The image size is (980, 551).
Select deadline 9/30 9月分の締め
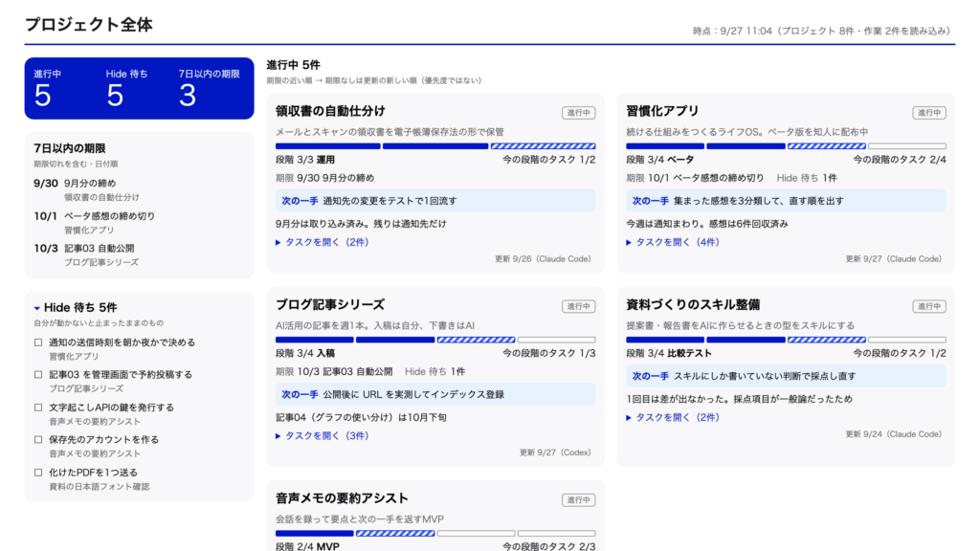pos(87,189)
